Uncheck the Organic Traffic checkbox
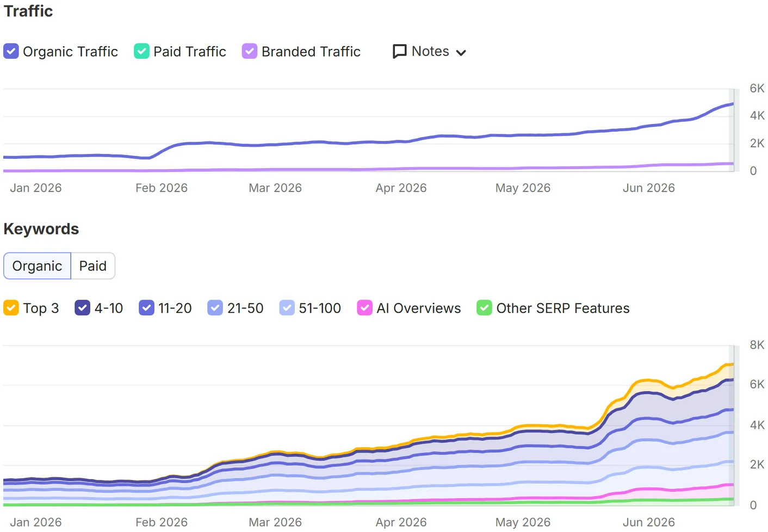 click(11, 51)
